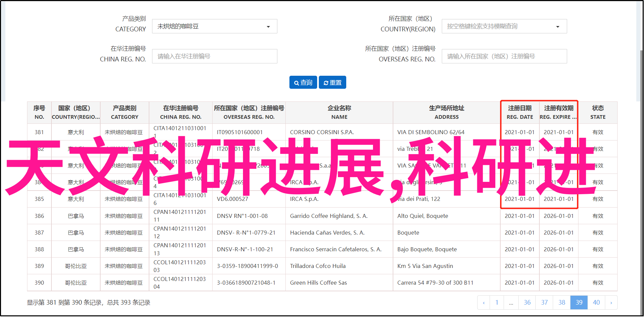644x317 pixels.
Task: Go to pagination page 40
Action: point(597,303)
